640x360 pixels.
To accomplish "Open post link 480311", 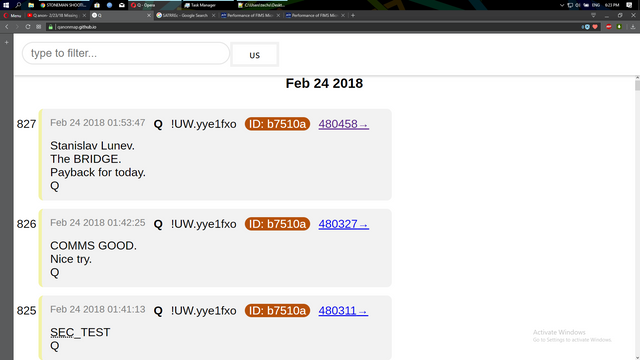I will click(343, 311).
